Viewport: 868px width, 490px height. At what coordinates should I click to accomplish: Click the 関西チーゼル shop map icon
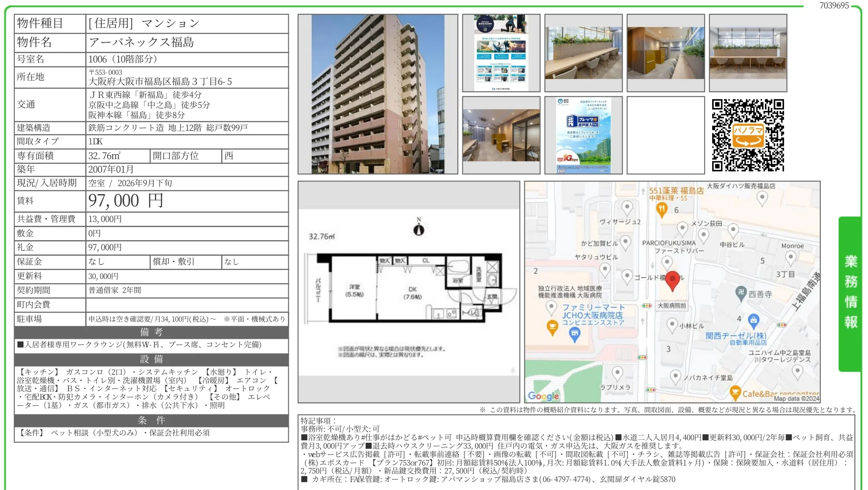coord(753,321)
